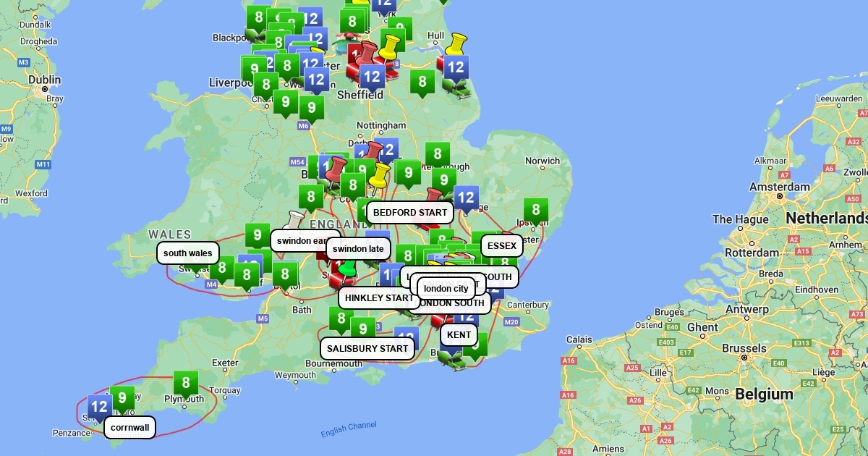This screenshot has height=456, width=868.
Task: Click the blue 12 marker right of BEDFORD START
Action: [x=466, y=198]
